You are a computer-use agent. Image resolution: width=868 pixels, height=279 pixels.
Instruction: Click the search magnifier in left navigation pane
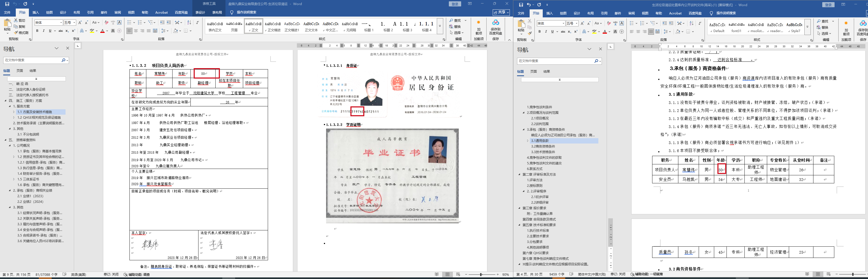[63, 60]
